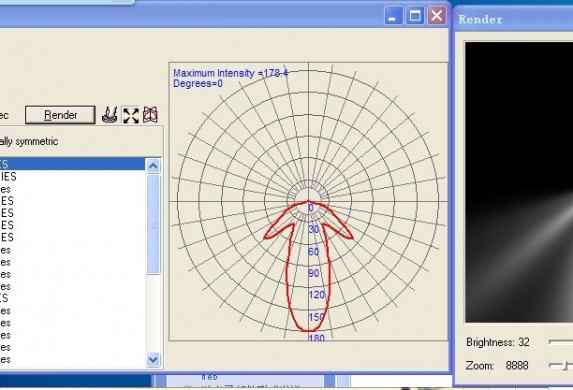
Task: Click the Render button
Action: (60, 115)
